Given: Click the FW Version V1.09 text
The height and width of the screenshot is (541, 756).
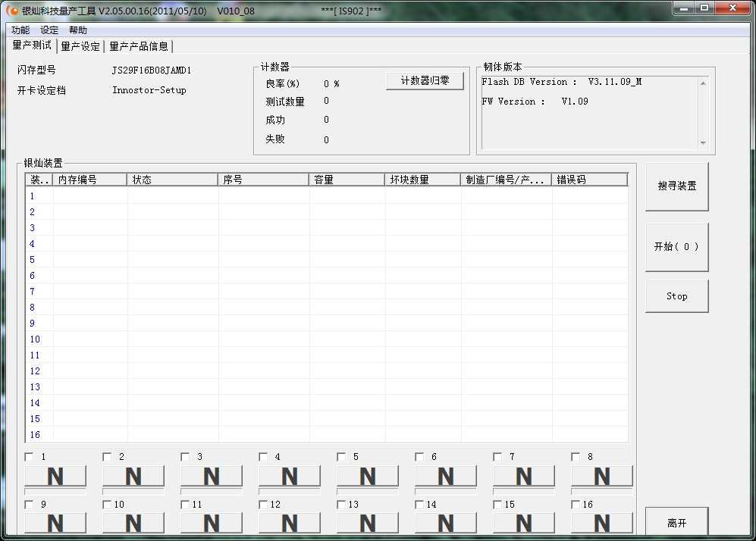Looking at the screenshot, I should tap(535, 102).
